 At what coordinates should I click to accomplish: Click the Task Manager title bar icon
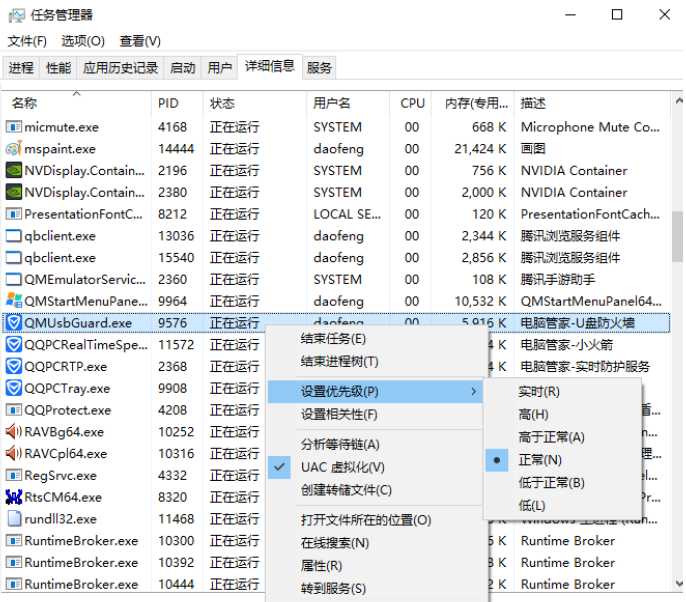click(17, 15)
